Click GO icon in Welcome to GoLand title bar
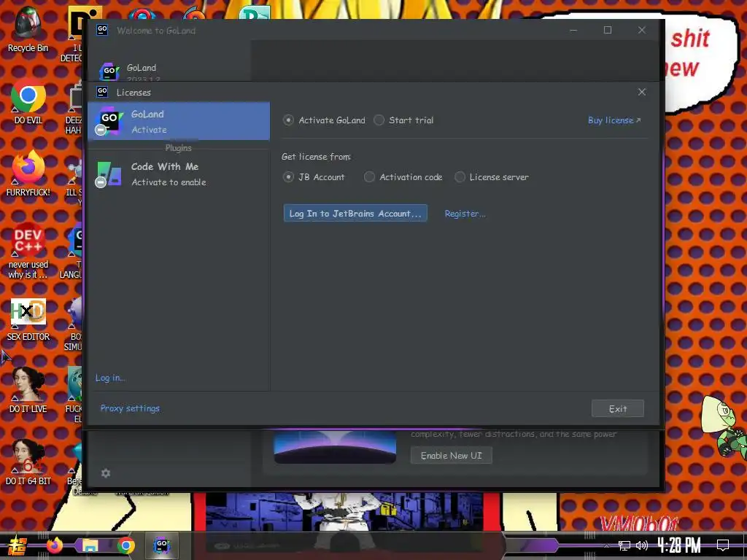This screenshot has width=747, height=560. [x=102, y=29]
